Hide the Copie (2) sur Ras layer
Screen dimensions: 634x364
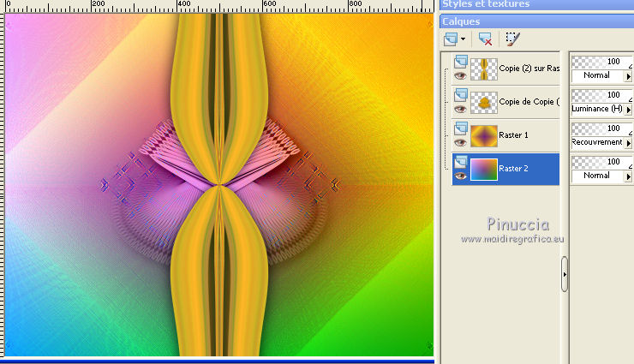pyautogui.click(x=460, y=75)
